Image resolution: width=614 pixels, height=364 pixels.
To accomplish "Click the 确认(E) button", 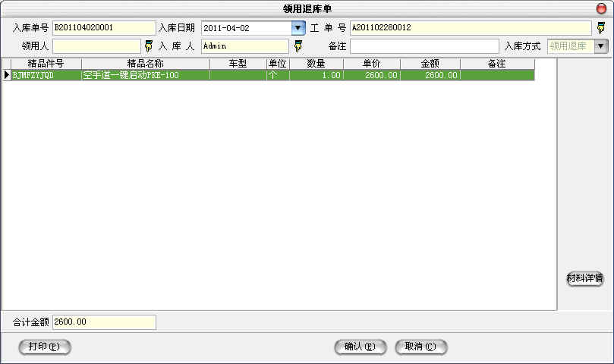I will coord(361,347).
